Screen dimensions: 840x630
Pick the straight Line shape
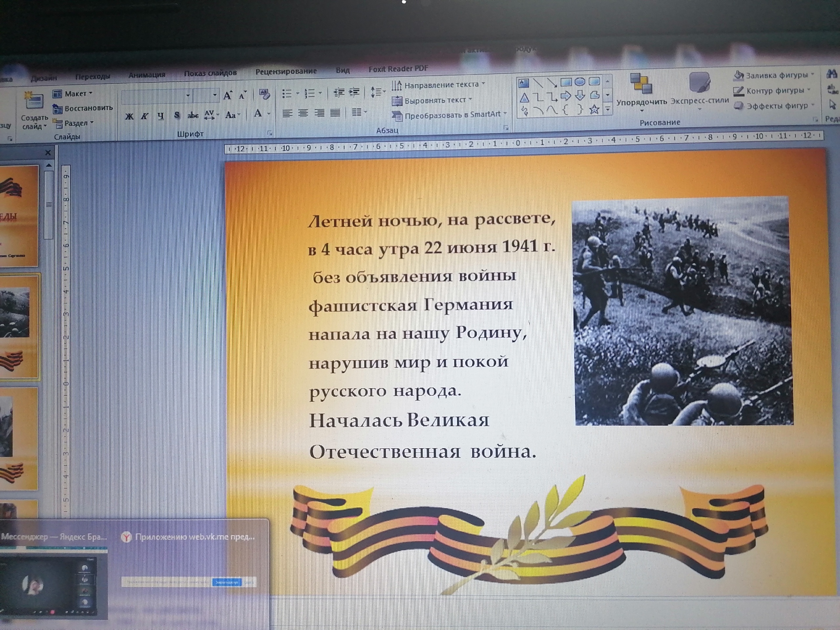point(538,82)
